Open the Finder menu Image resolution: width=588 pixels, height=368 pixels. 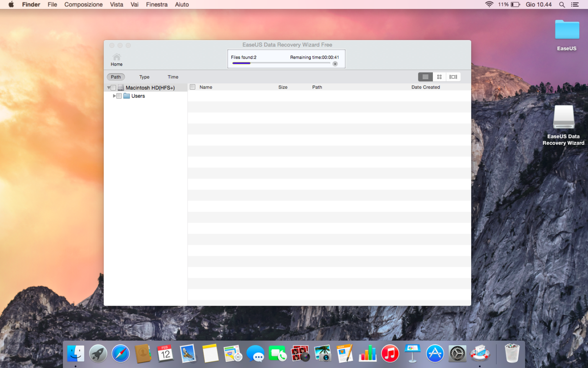click(x=31, y=4)
